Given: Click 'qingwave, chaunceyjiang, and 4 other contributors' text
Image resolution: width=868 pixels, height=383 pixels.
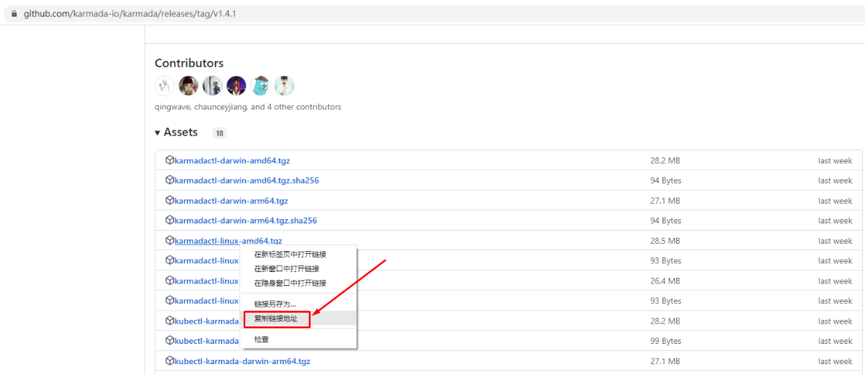Looking at the screenshot, I should [248, 107].
